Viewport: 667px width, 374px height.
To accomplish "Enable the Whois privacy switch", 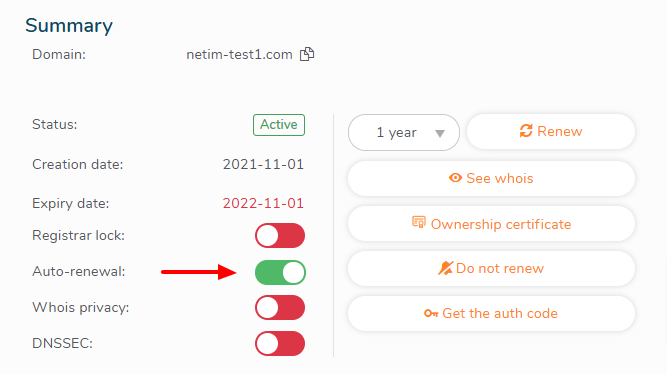I will pos(280,308).
